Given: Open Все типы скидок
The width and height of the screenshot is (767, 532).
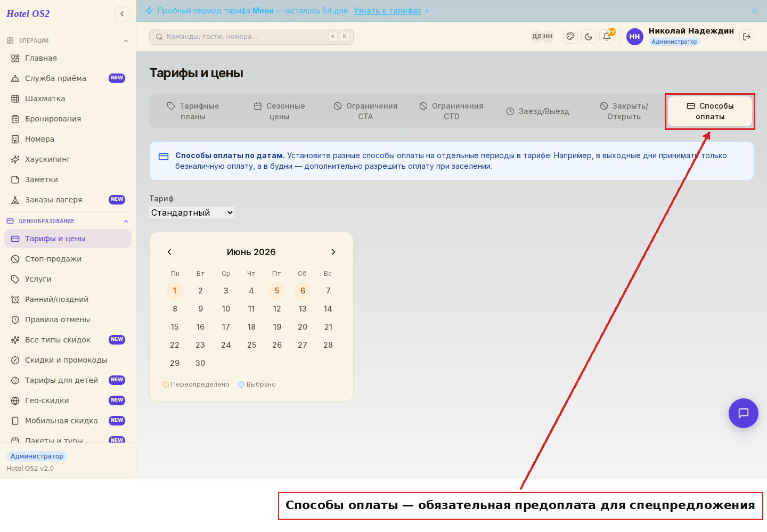Looking at the screenshot, I should click(68, 340).
